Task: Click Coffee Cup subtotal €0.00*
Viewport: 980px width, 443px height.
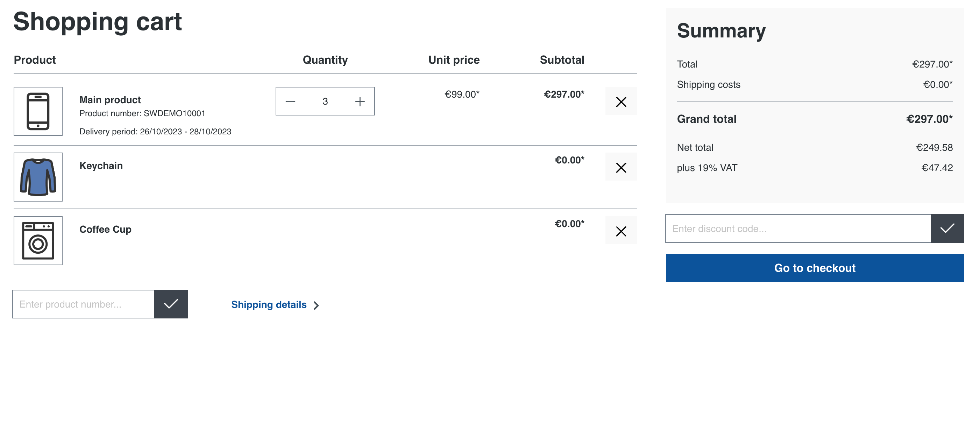Action: [x=569, y=224]
